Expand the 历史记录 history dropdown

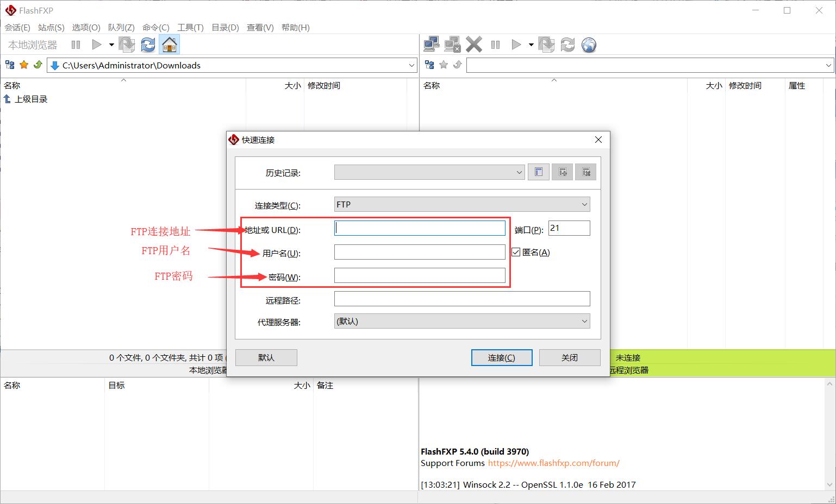tap(519, 172)
